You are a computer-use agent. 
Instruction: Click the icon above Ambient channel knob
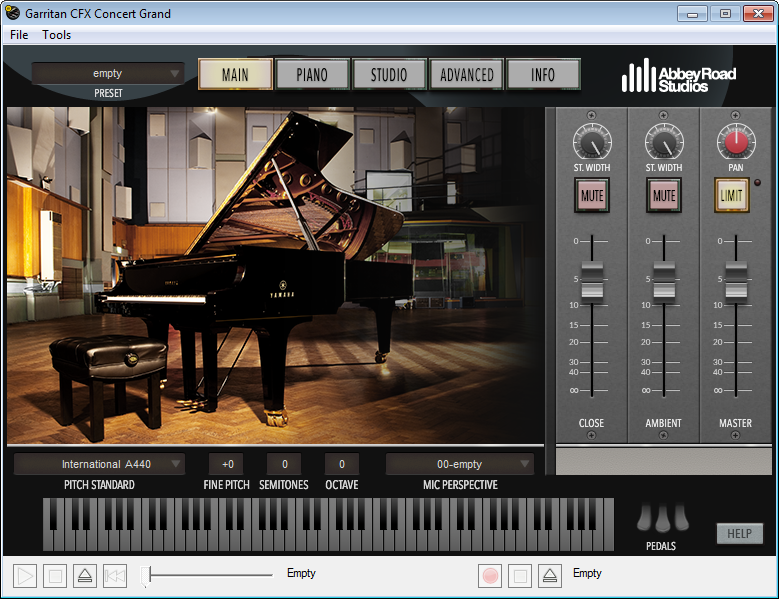663,115
